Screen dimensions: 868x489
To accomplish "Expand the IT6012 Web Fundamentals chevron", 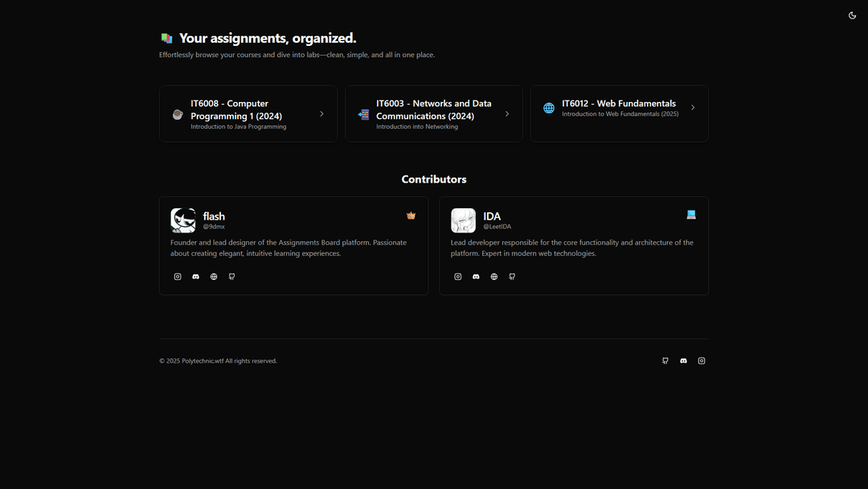I will (x=693, y=107).
